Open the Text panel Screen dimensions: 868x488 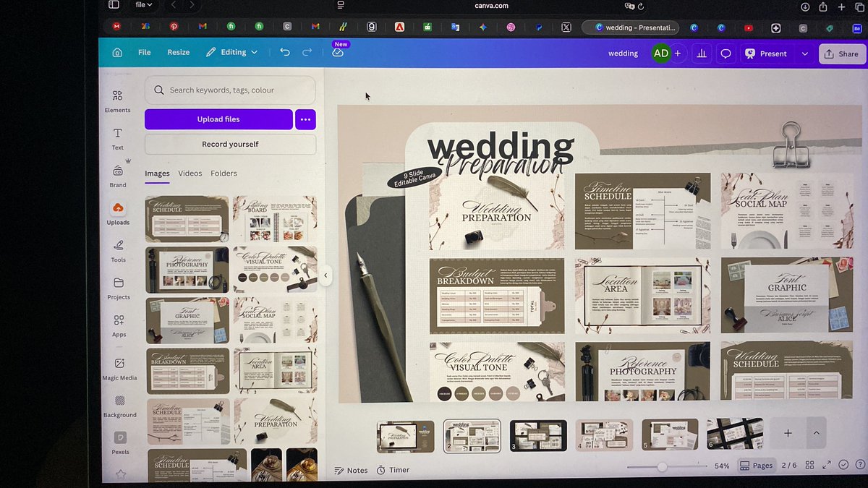tap(117, 139)
